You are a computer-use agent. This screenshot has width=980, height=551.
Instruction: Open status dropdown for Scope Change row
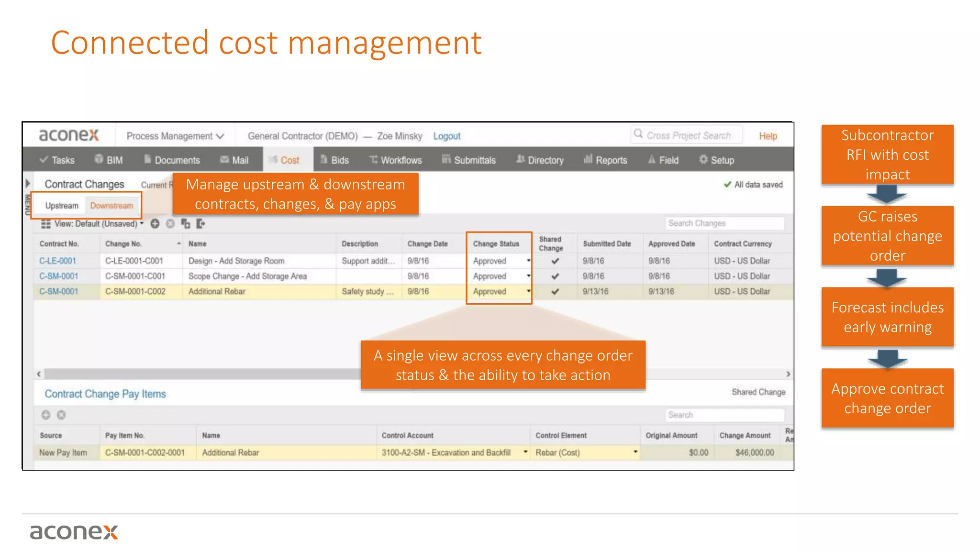point(528,276)
